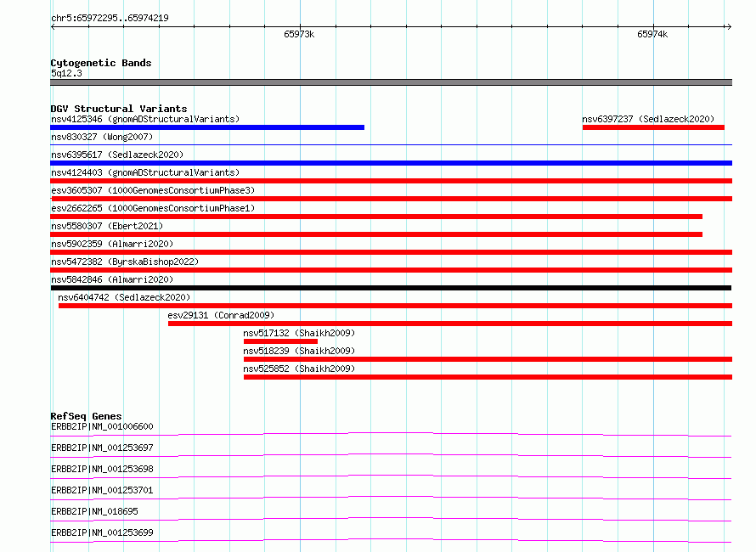Click the 65973k ruler position label
756x552 pixels.
coord(299,34)
